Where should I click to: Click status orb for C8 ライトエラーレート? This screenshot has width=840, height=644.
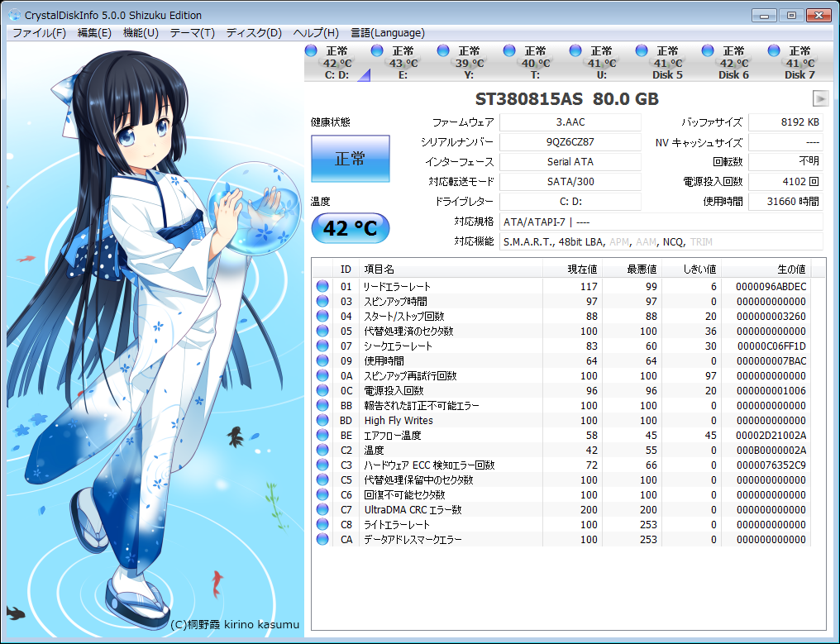pyautogui.click(x=322, y=524)
